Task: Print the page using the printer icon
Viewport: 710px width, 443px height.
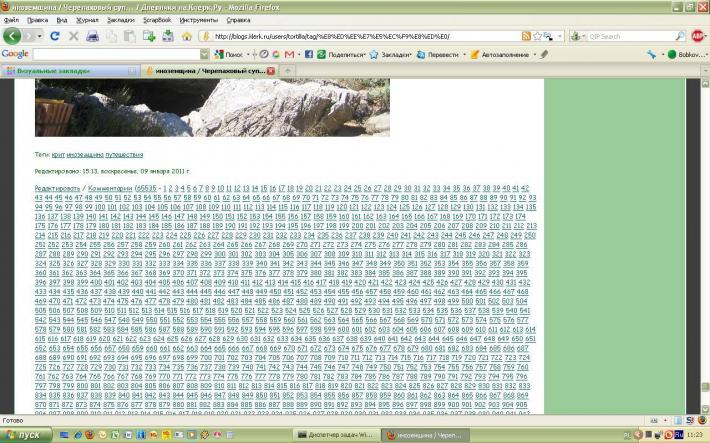Action: pos(92,36)
